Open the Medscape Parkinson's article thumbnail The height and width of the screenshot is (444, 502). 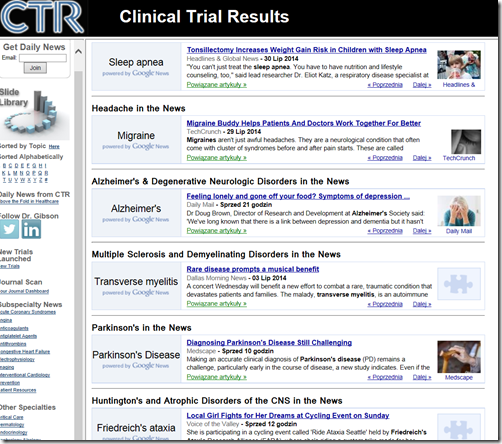click(459, 357)
